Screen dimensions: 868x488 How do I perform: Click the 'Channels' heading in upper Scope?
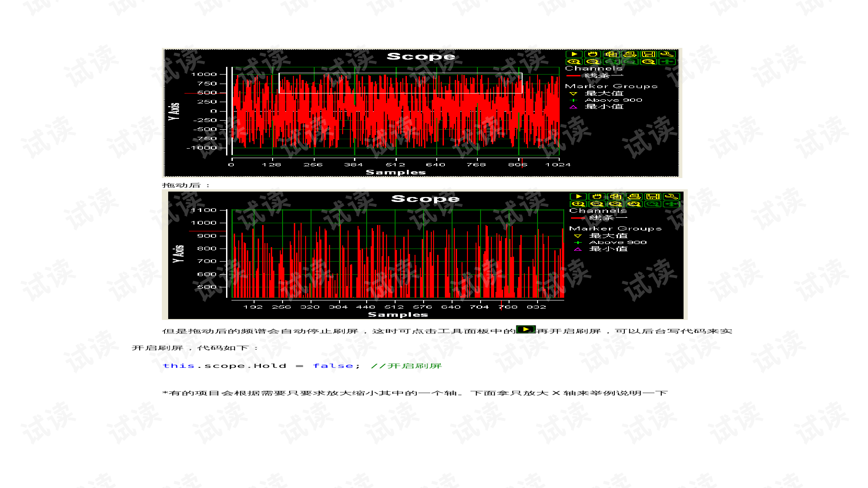(594, 68)
